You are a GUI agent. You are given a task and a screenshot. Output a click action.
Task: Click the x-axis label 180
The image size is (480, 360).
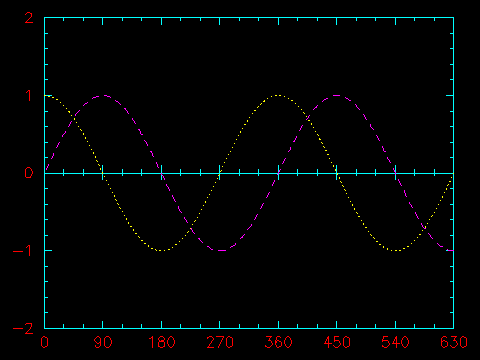[162, 342]
